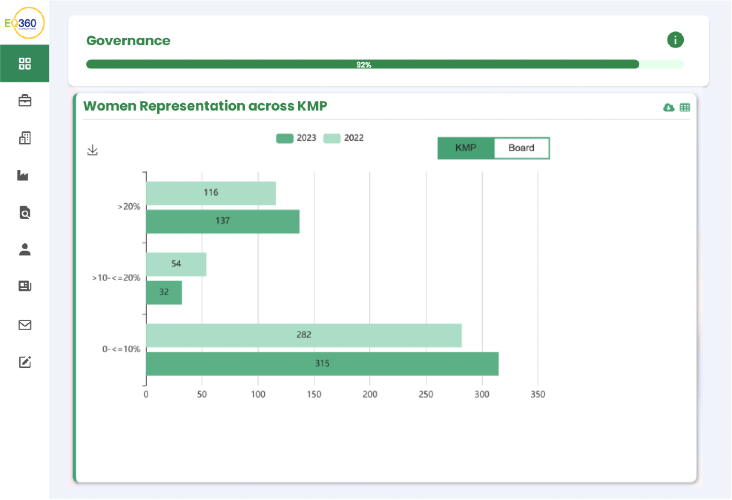Viewport: 732px width, 500px height.
Task: Open the dashboard grid icon in sidebar
Action: point(25,63)
